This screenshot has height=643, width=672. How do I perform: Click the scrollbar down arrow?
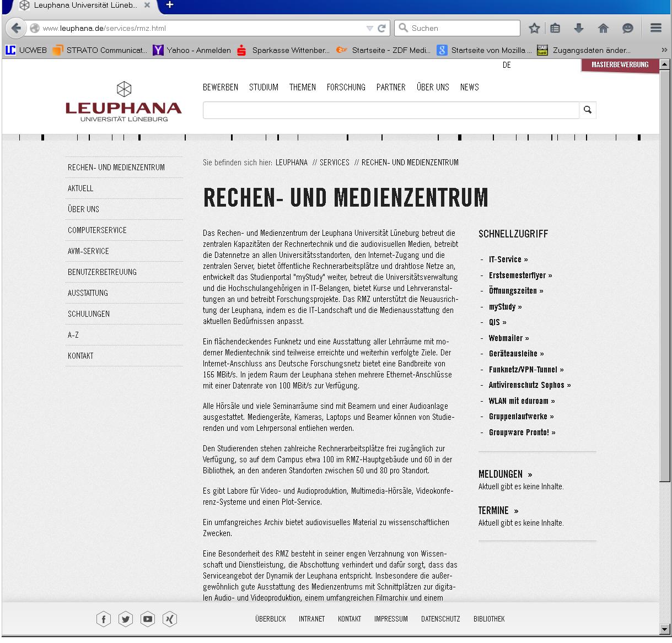click(664, 629)
